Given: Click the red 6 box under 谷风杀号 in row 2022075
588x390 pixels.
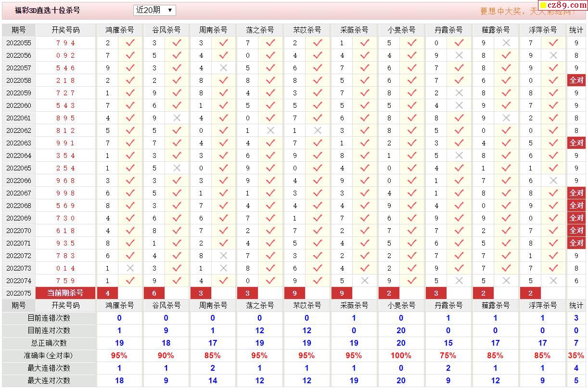Looking at the screenshot, I should coord(154,293).
